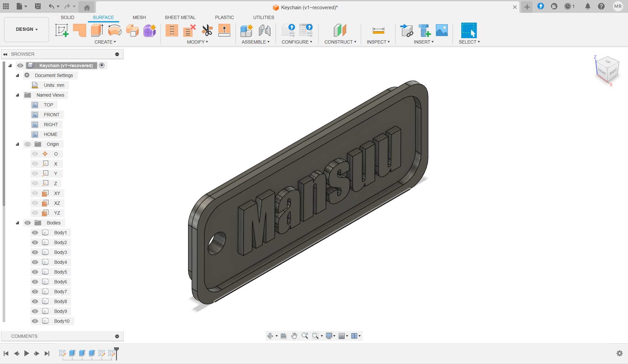Viewport: 628px width, 364px height.
Task: Switch to the SHEET METAL tab
Action: click(x=180, y=17)
